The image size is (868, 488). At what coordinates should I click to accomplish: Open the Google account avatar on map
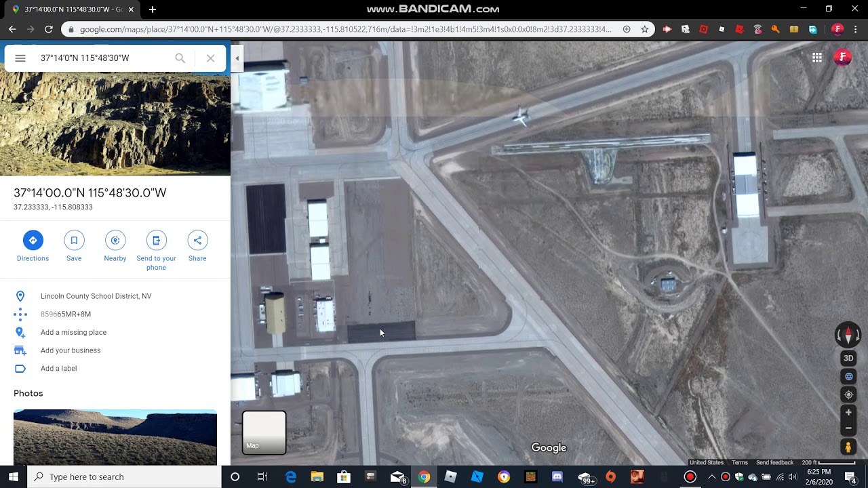842,58
